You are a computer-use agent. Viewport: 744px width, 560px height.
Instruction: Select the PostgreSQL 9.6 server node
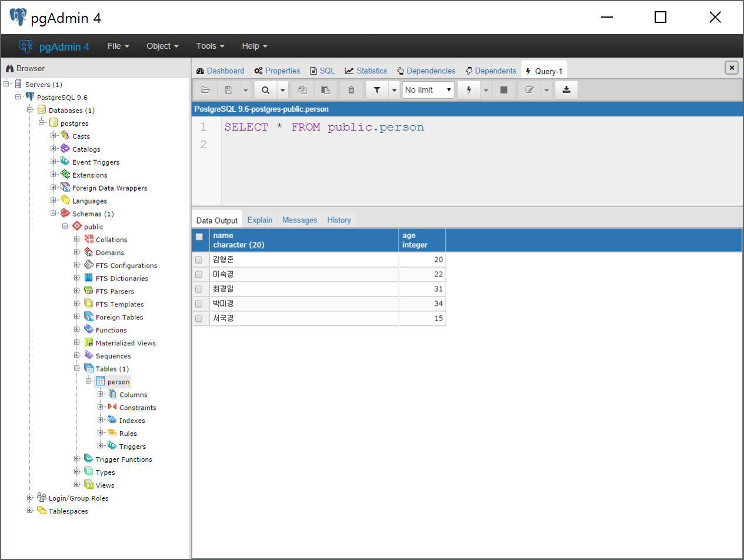click(x=62, y=97)
